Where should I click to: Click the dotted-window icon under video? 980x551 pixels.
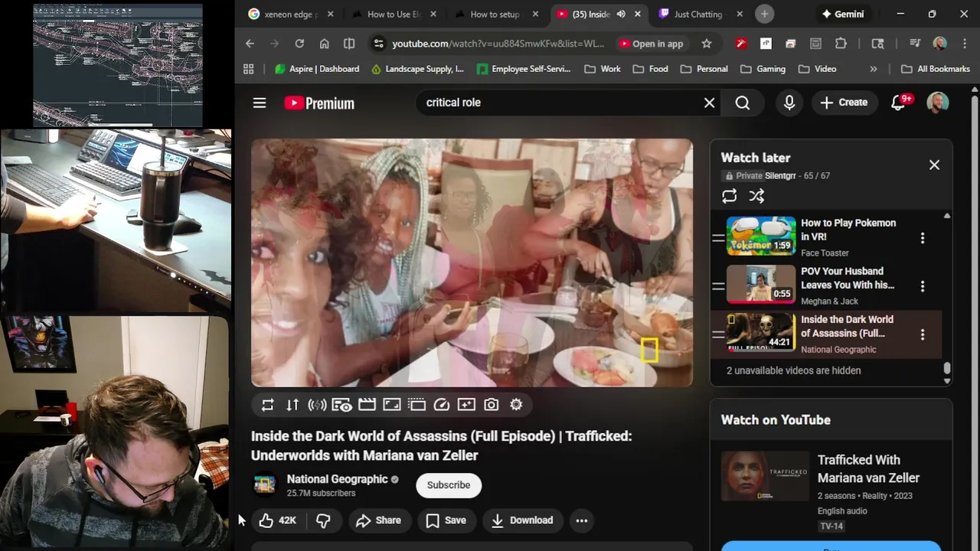(416, 405)
